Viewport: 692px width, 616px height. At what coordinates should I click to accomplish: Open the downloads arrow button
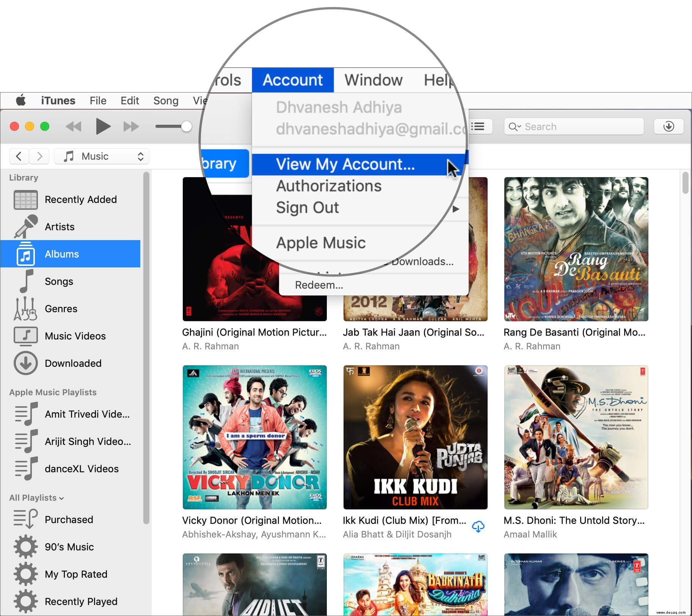point(669,126)
